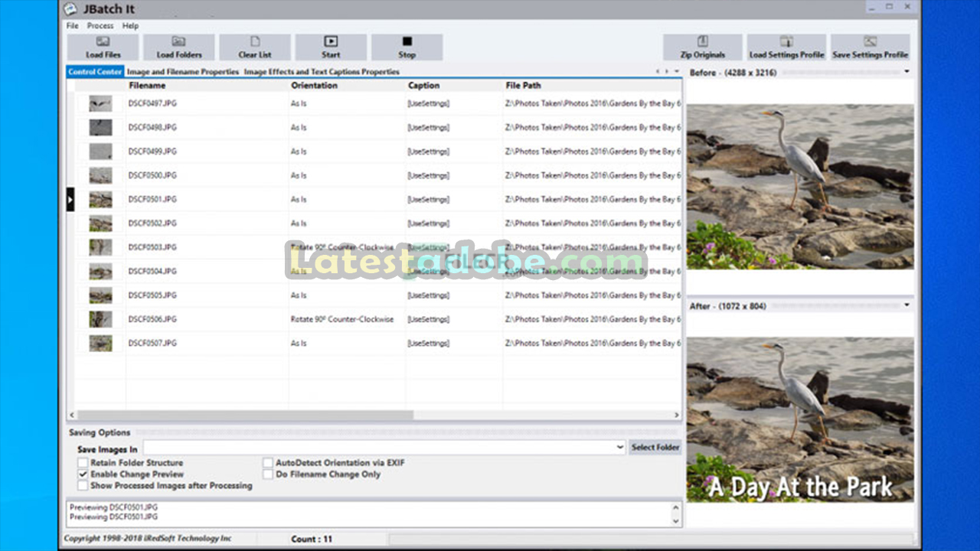Switch to Image and Filename Properties tab
Screen dimensions: 980x551
(x=183, y=72)
